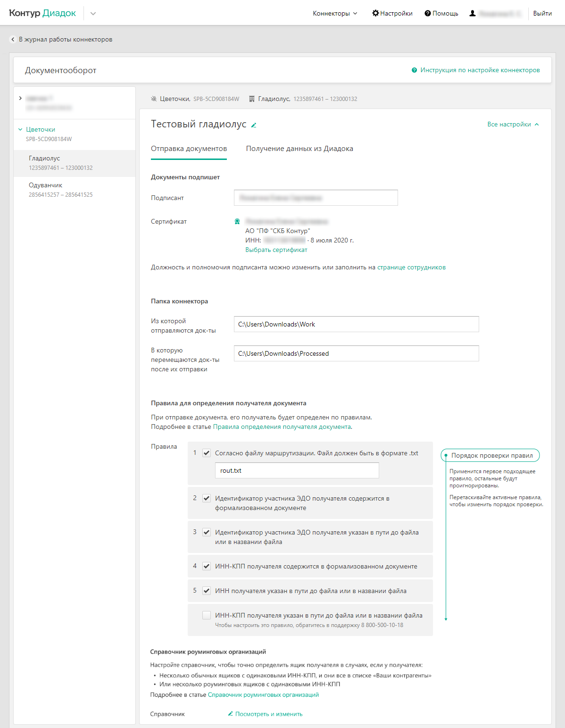This screenshot has height=728, width=565.
Task: Click the Настройки gear icon
Action: (375, 13)
